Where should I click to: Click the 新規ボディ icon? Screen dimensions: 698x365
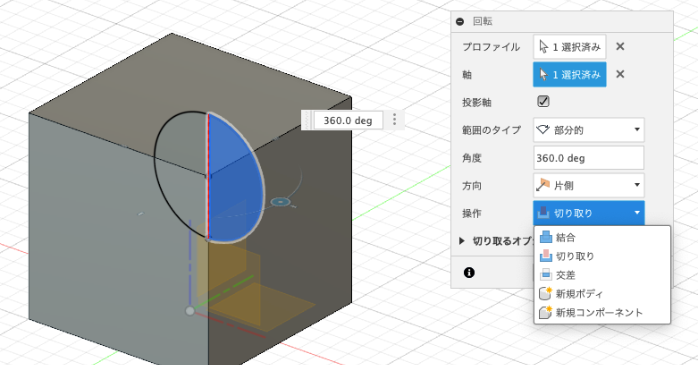[546, 293]
